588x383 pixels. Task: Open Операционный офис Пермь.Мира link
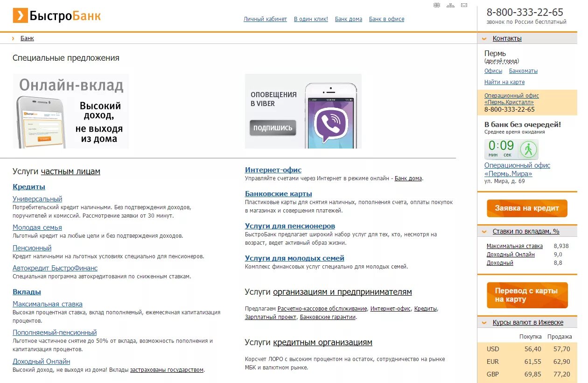point(517,170)
